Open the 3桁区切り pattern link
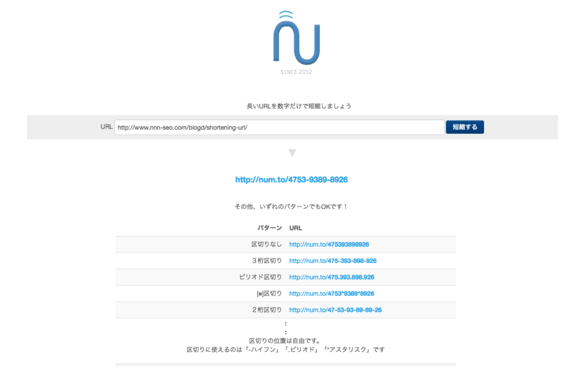Screen dimensions: 588x375 click(x=333, y=260)
